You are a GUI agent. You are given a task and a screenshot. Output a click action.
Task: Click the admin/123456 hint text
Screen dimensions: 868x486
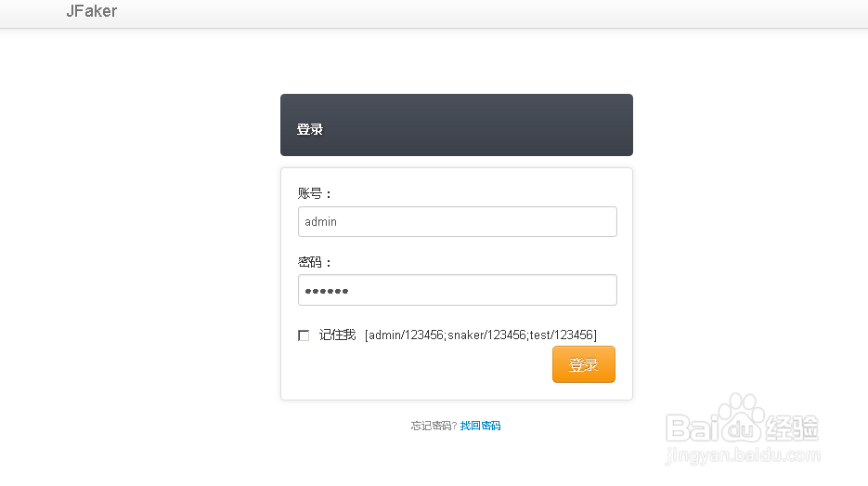point(407,335)
